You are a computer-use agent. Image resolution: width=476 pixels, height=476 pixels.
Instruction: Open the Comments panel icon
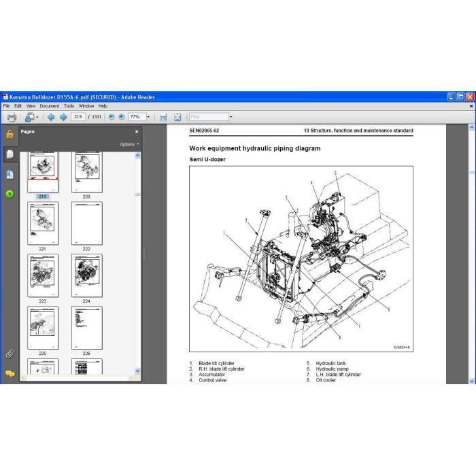10,374
